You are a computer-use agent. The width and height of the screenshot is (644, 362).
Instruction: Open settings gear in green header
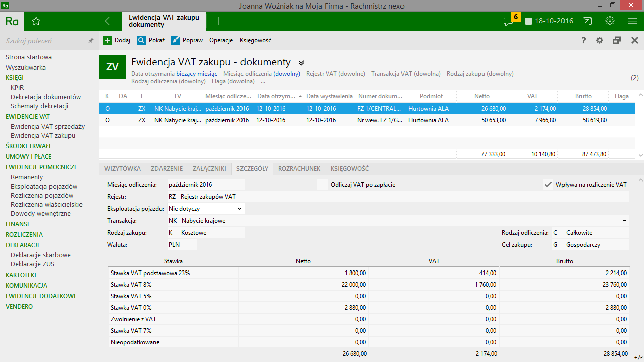(610, 21)
